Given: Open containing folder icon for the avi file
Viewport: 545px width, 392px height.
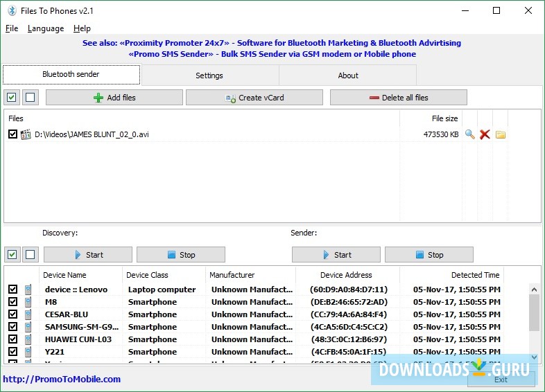Looking at the screenshot, I should (501, 134).
